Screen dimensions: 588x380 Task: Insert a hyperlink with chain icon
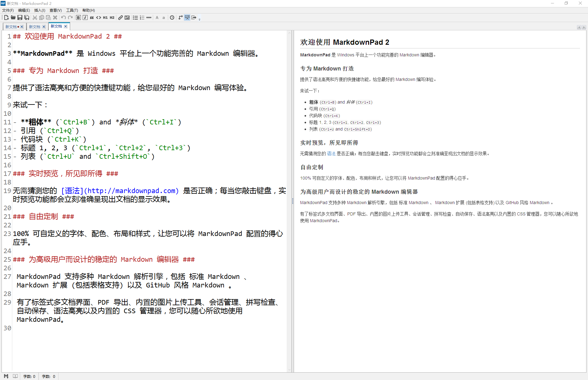coord(120,17)
